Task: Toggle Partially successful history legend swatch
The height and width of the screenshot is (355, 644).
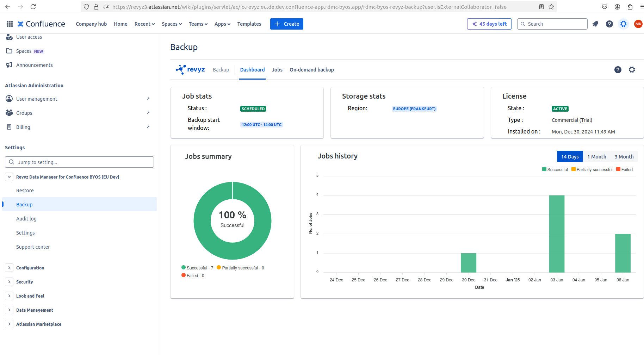Action: point(574,169)
